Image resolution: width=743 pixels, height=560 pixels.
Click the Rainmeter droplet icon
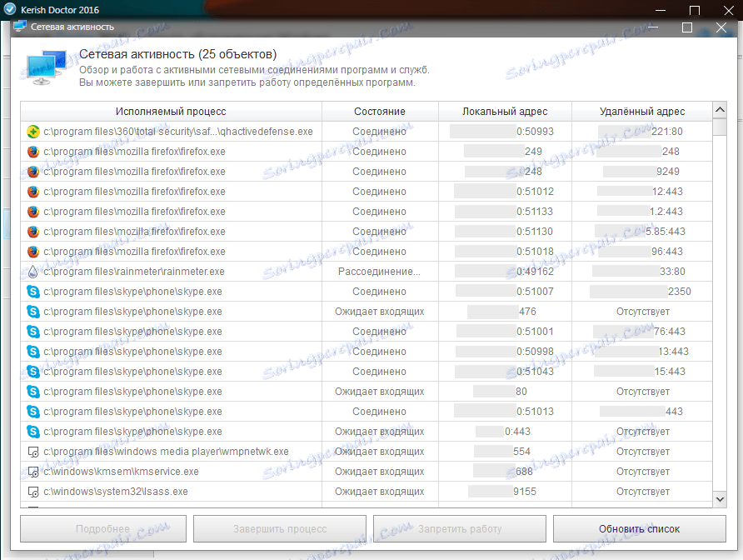point(33,272)
